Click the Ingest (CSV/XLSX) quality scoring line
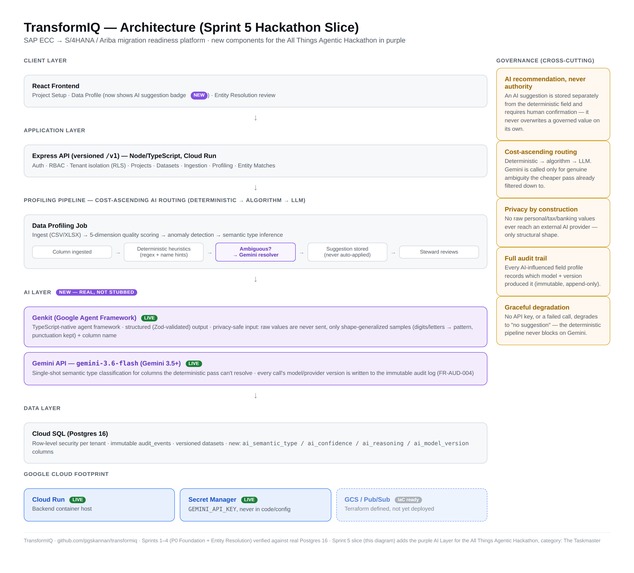This screenshot has height=573, width=634. (x=157, y=235)
